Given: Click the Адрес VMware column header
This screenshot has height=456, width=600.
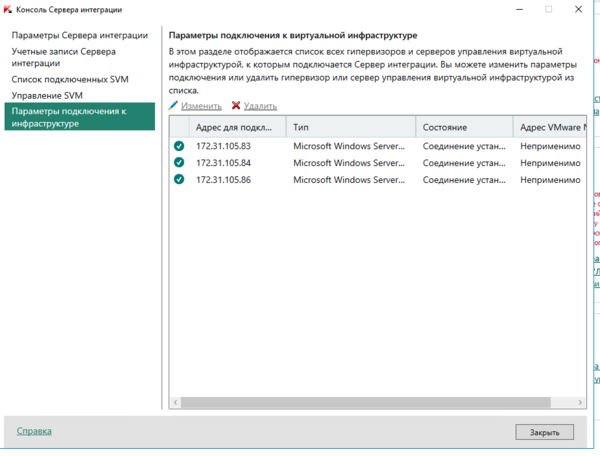Looking at the screenshot, I should [548, 127].
